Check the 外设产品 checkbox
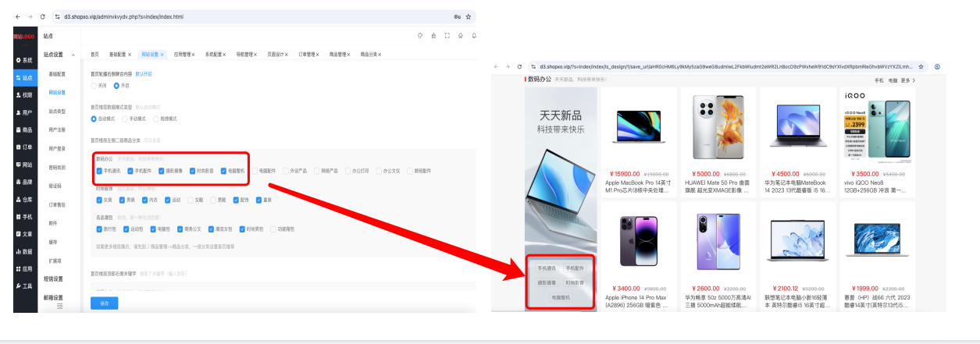Screen dimensions: 980x344 click(x=285, y=170)
